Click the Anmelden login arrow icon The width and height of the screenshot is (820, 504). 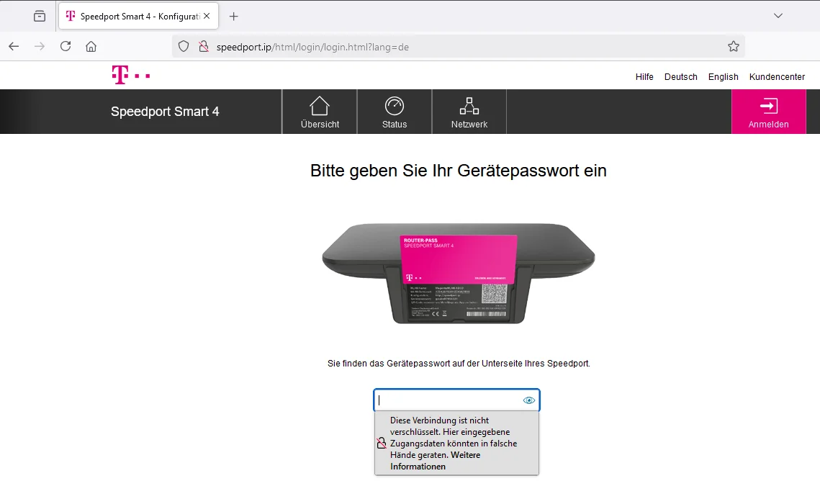click(768, 107)
